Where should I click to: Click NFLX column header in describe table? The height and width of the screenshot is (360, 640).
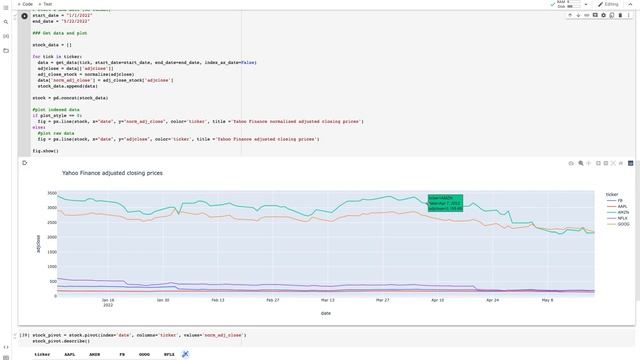tap(169, 354)
